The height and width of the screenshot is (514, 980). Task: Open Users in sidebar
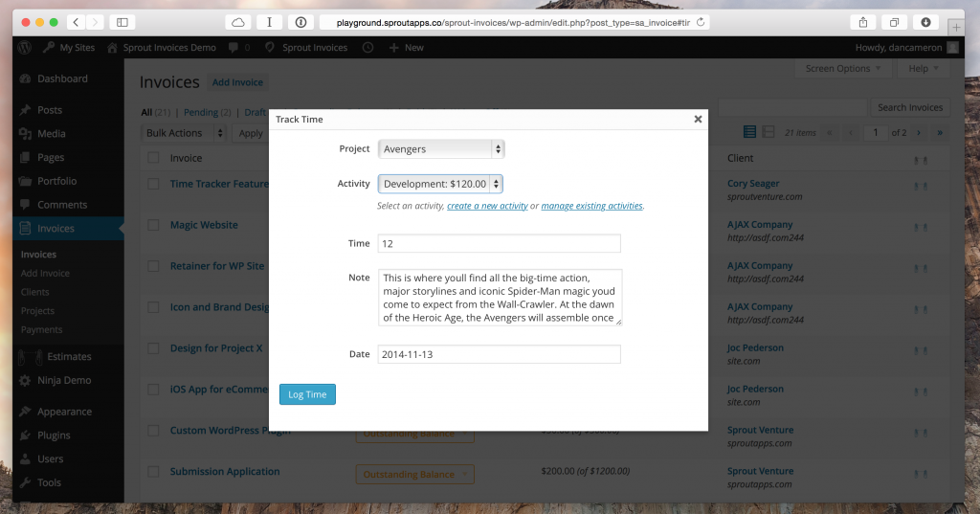pyautogui.click(x=50, y=459)
